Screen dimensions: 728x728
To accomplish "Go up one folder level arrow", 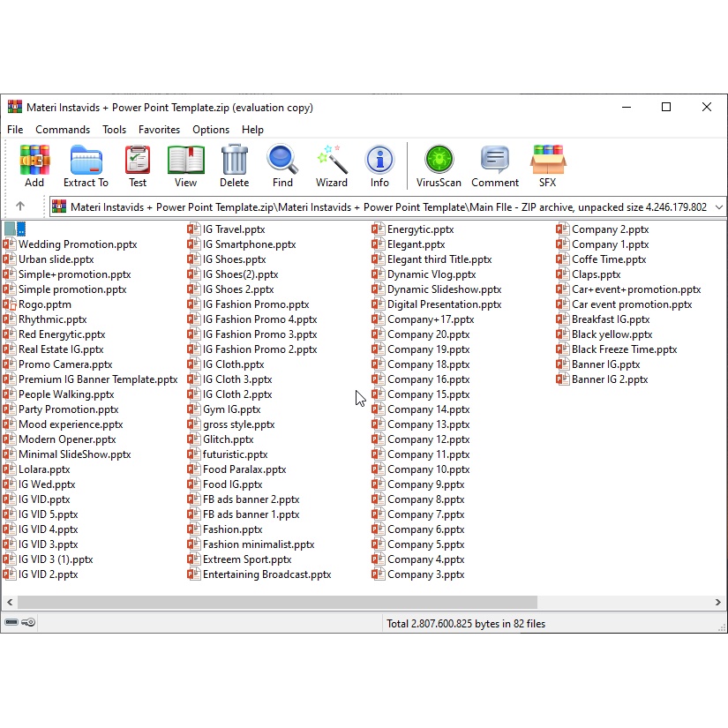I will tap(20, 206).
